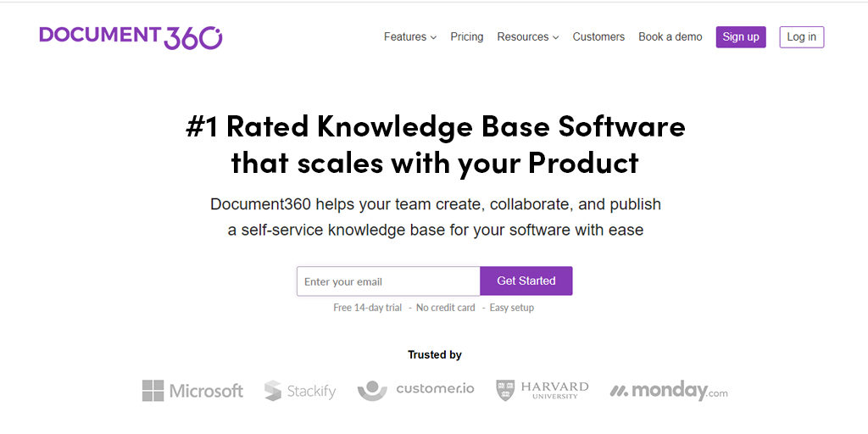Click the Features chevron arrow
The width and height of the screenshot is (868, 434).
[x=433, y=38]
